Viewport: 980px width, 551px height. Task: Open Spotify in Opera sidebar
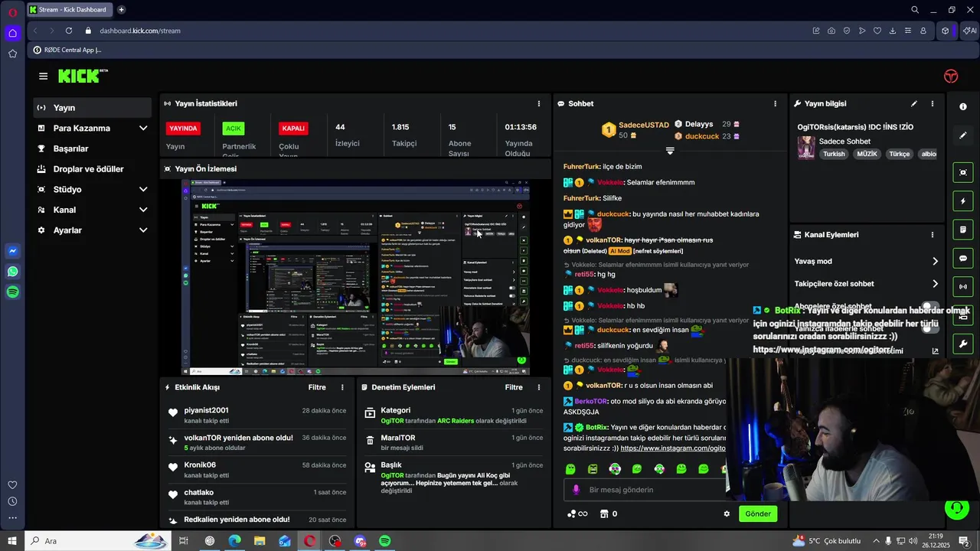coord(12,292)
